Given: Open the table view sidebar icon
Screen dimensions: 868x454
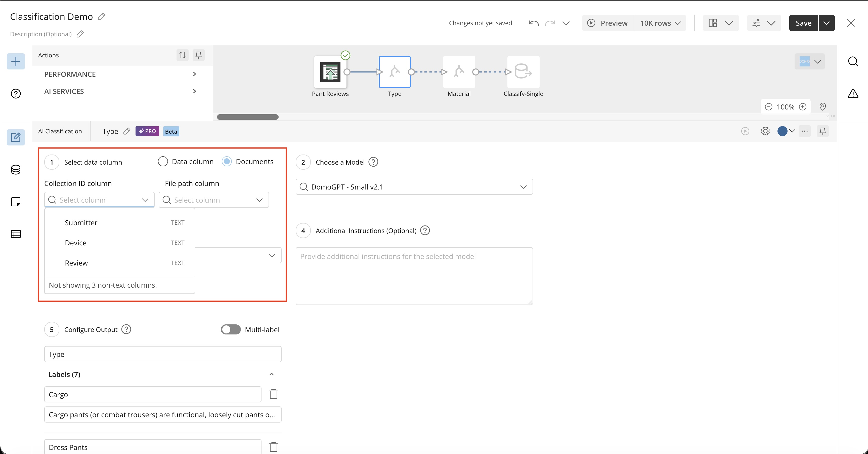Looking at the screenshot, I should click(x=16, y=234).
